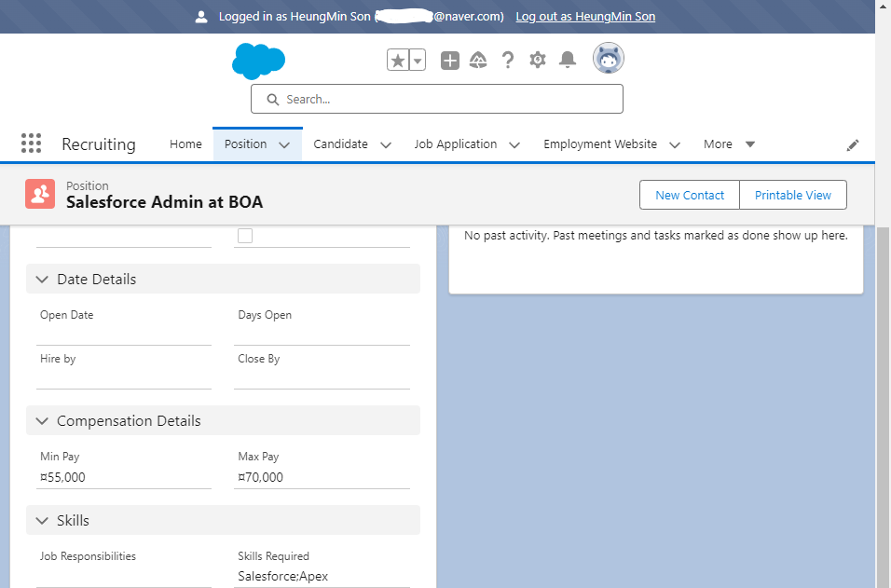The image size is (891, 588).
Task: Open the Help question mark icon
Action: coord(507,60)
